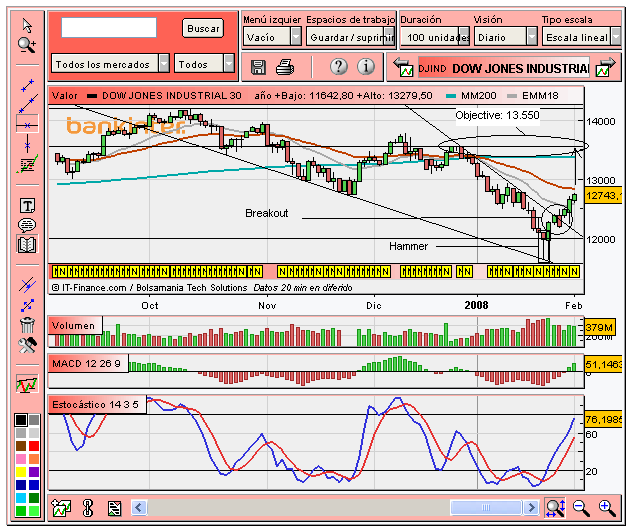The height and width of the screenshot is (530, 632).
Task: Click the MM200 legend entry
Action: (x=472, y=96)
